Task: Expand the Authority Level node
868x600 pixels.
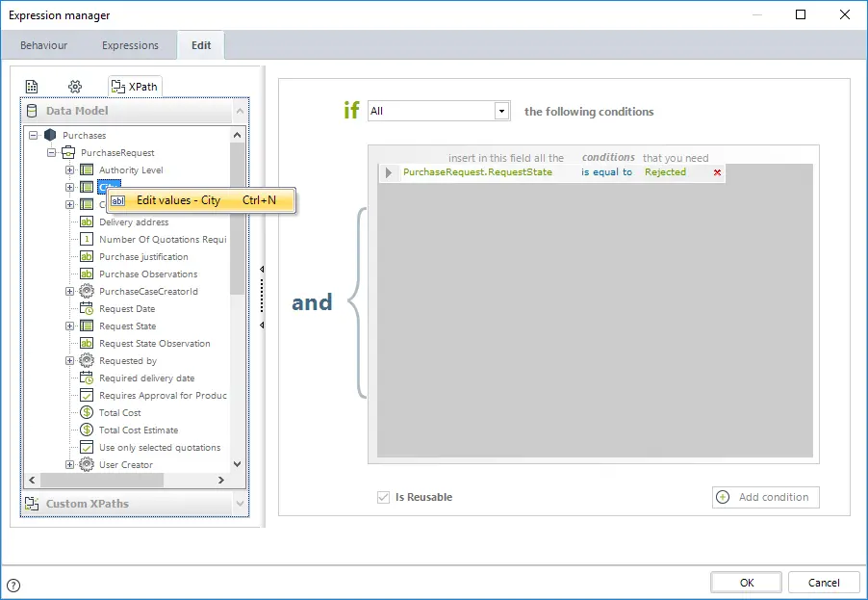Action: tap(69, 170)
